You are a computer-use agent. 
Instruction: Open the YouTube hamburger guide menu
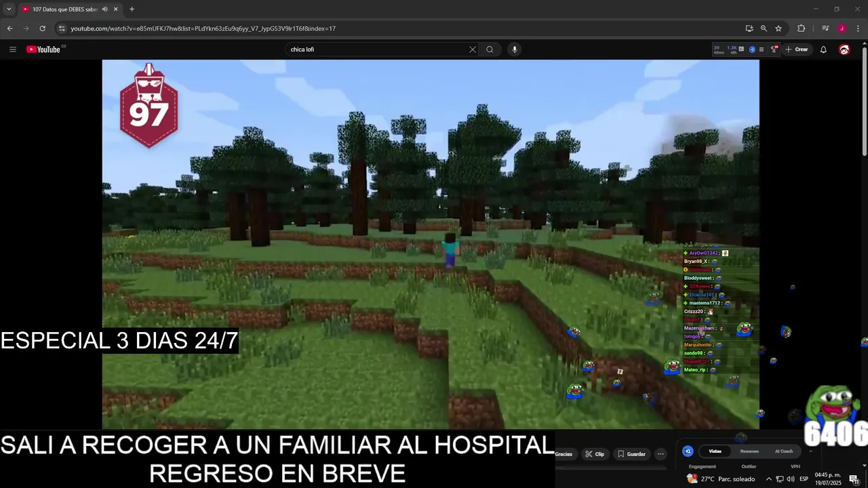coord(12,49)
